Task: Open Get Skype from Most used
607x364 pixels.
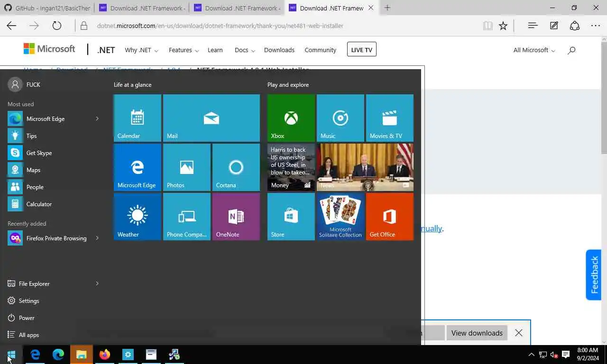Action: pos(54,153)
